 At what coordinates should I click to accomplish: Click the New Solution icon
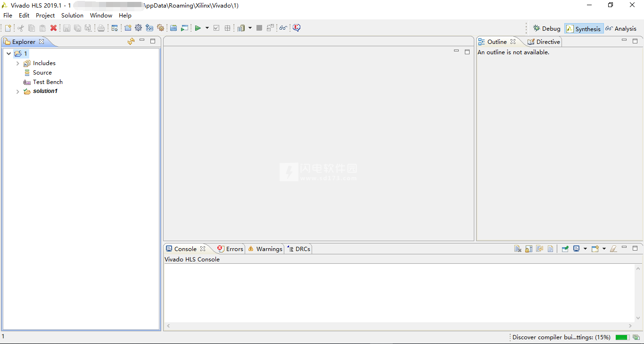pyautogui.click(x=149, y=28)
